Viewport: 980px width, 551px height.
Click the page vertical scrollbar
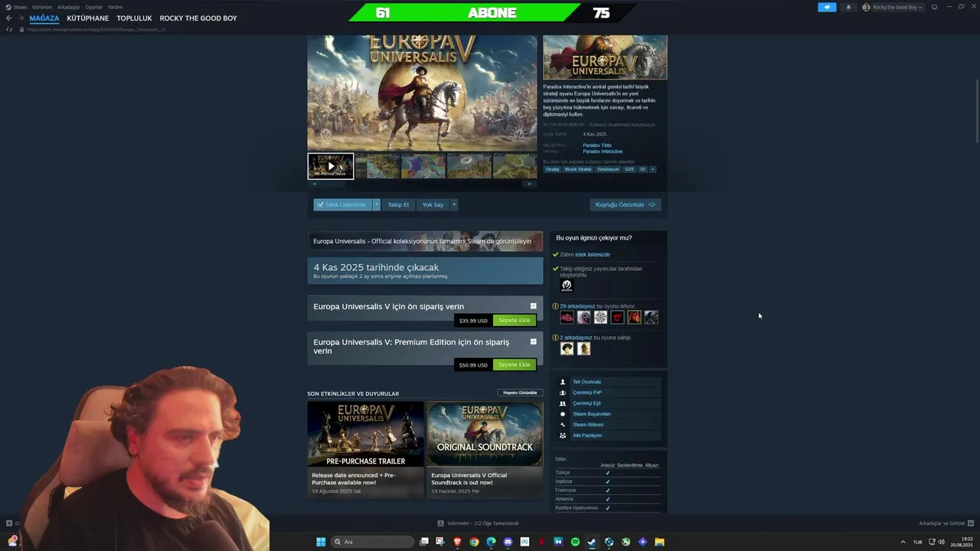coord(976,111)
